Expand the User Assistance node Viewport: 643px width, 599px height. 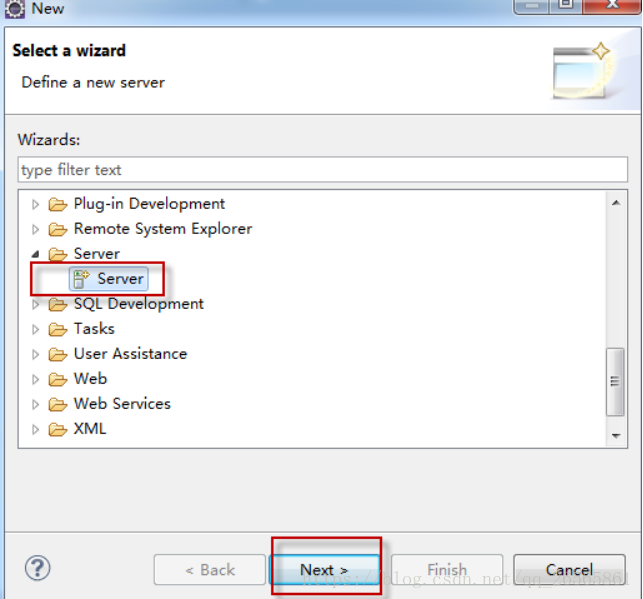point(35,354)
